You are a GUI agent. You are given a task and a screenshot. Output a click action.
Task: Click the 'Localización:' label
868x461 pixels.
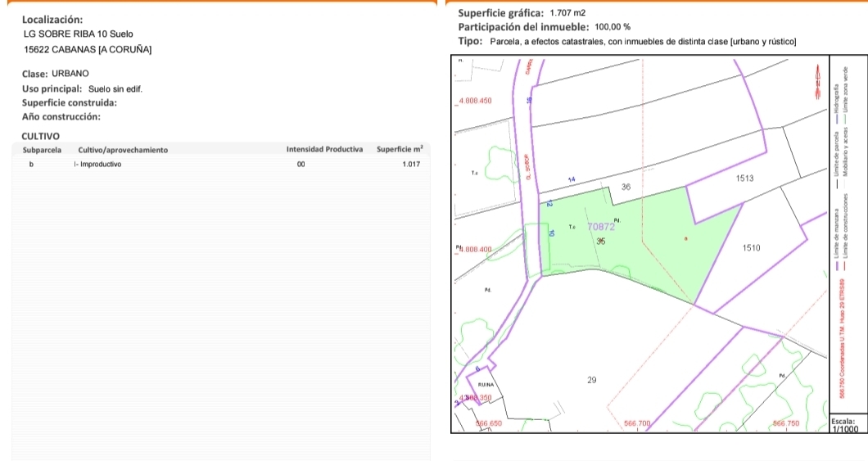tap(52, 20)
